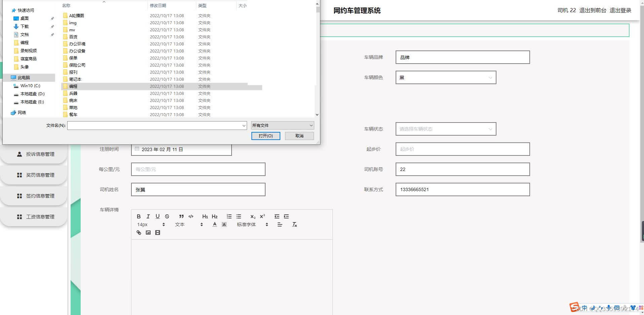The width and height of the screenshot is (644, 315).
Task: Click the 取消 button in file dialog
Action: [299, 136]
